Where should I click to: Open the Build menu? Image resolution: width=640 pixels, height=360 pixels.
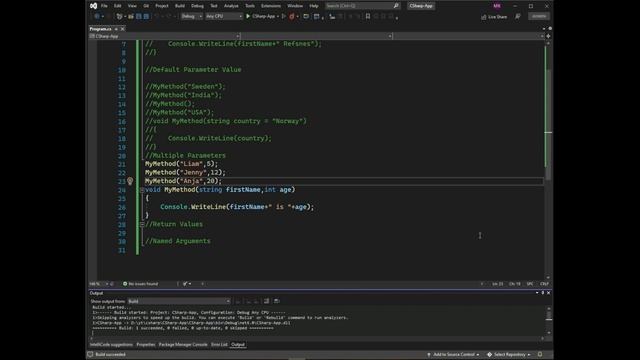(x=180, y=6)
